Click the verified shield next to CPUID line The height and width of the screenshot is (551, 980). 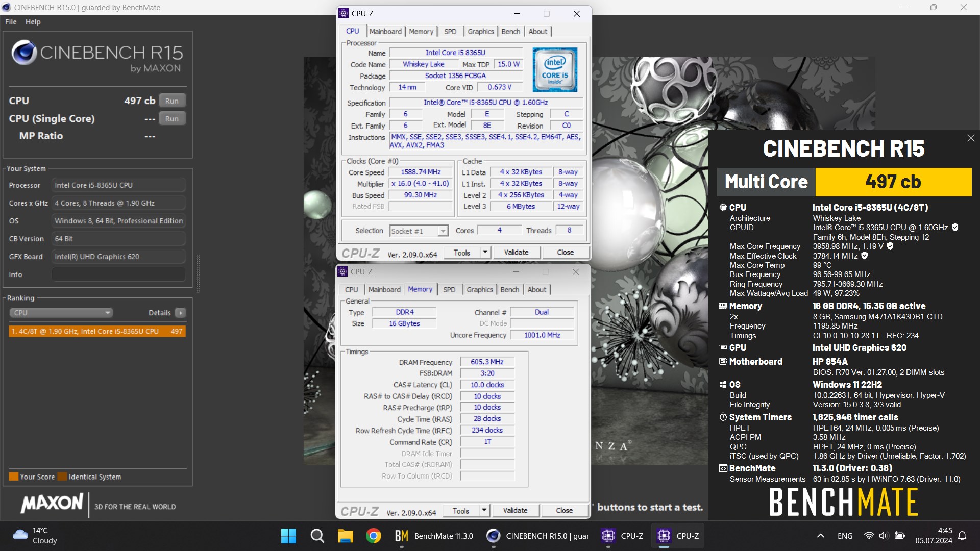[955, 228]
